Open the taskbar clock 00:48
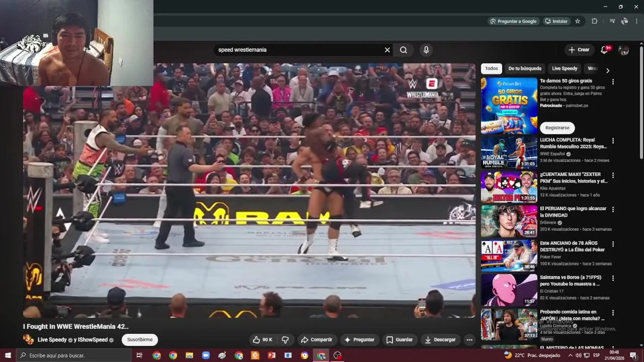 click(x=614, y=355)
